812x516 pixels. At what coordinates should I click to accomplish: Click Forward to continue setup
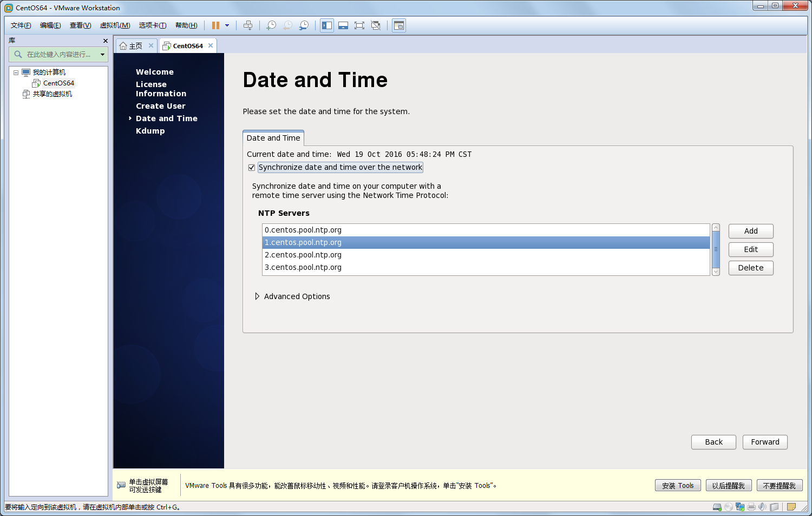[x=765, y=442]
